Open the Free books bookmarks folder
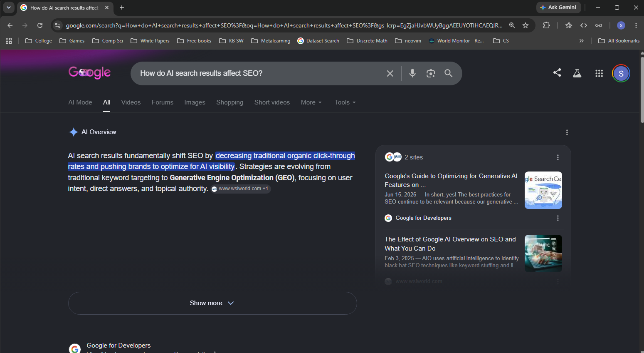The width and height of the screenshot is (644, 353). coord(194,41)
